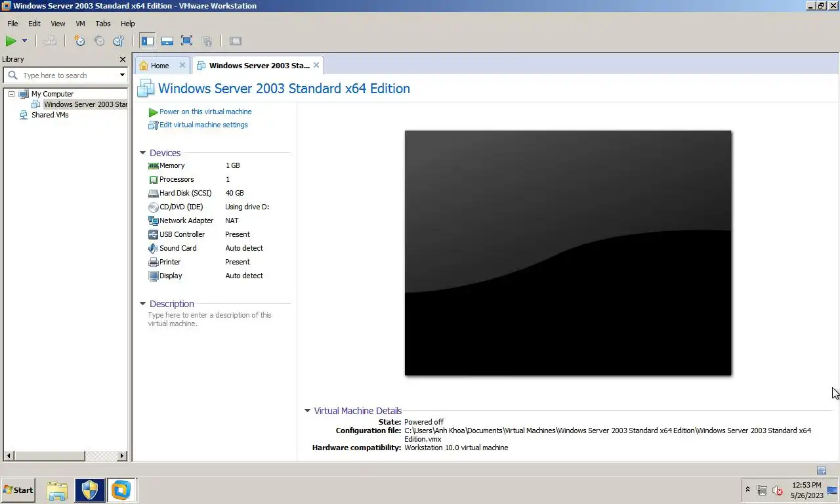Select the 40 GB hard disk value

(234, 193)
